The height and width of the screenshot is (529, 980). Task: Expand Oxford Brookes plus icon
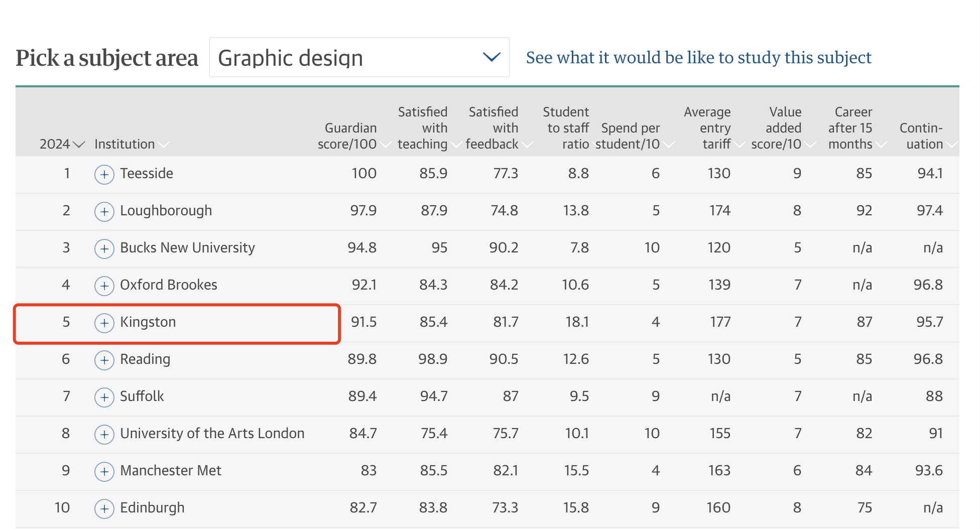pos(104,286)
